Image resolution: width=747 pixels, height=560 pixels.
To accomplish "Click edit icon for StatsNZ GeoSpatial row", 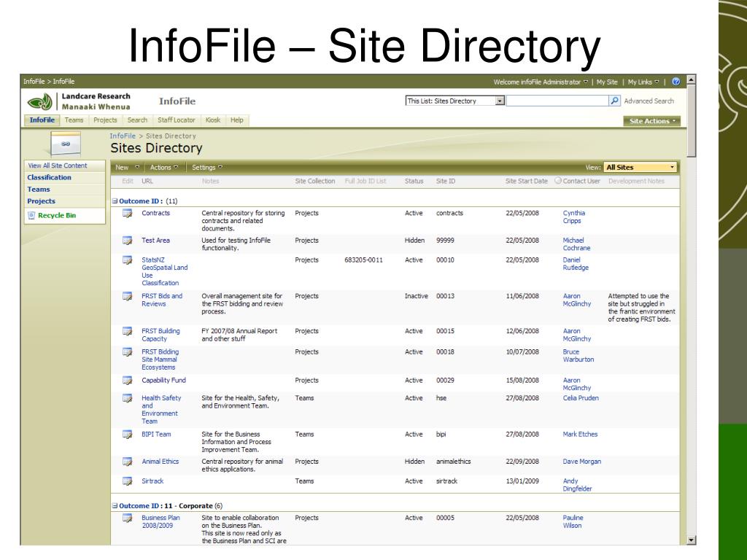I will 127,260.
